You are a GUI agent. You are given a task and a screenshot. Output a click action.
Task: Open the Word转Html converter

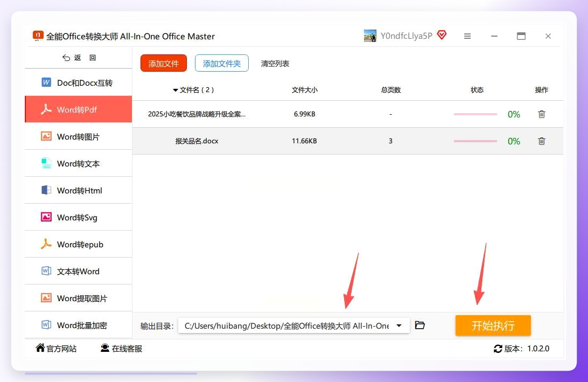click(x=79, y=191)
